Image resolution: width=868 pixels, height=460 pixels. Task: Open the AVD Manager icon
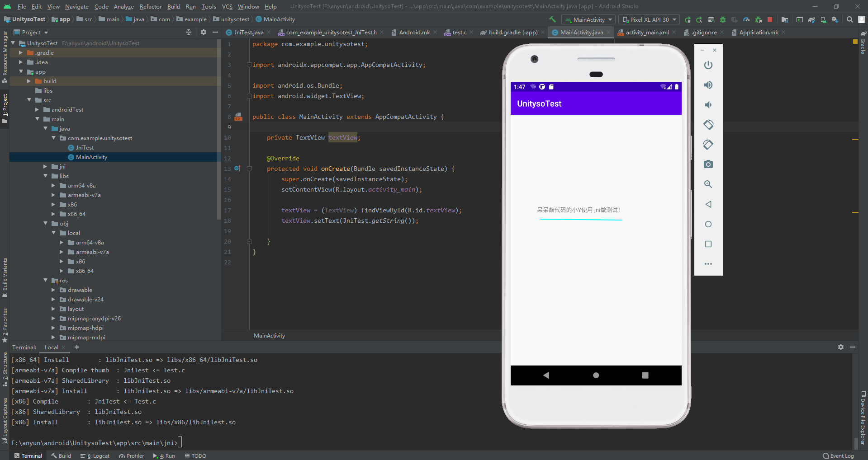point(823,19)
